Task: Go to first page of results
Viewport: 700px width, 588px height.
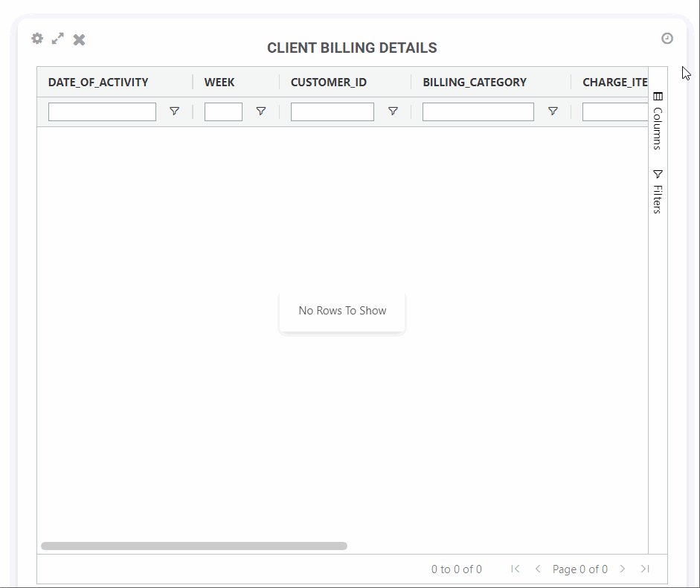Action: (x=516, y=569)
